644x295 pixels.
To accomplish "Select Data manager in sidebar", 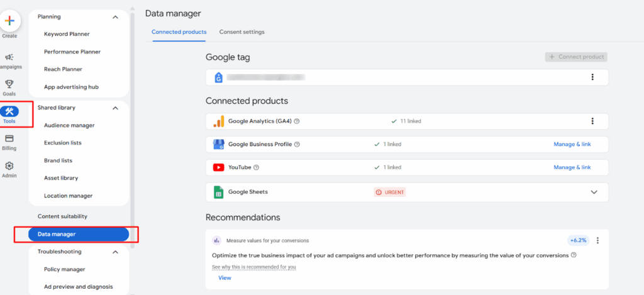I will (79, 234).
